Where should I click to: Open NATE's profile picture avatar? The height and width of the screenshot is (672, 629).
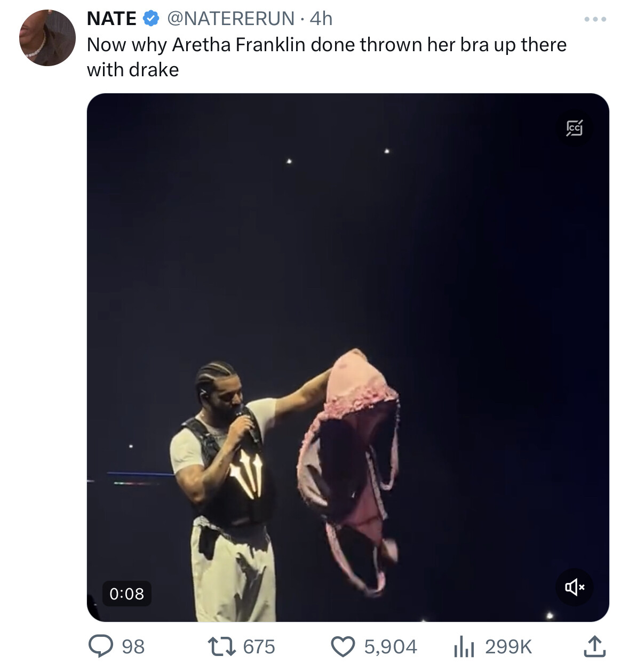click(x=47, y=38)
